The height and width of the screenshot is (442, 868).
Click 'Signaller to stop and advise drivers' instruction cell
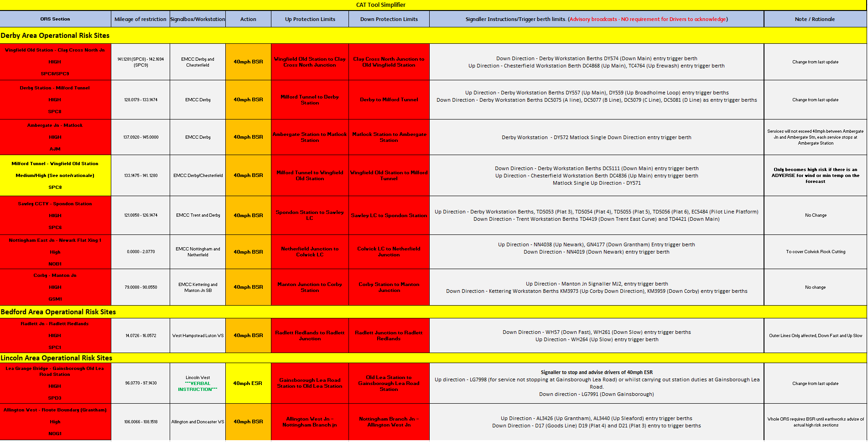click(x=597, y=384)
